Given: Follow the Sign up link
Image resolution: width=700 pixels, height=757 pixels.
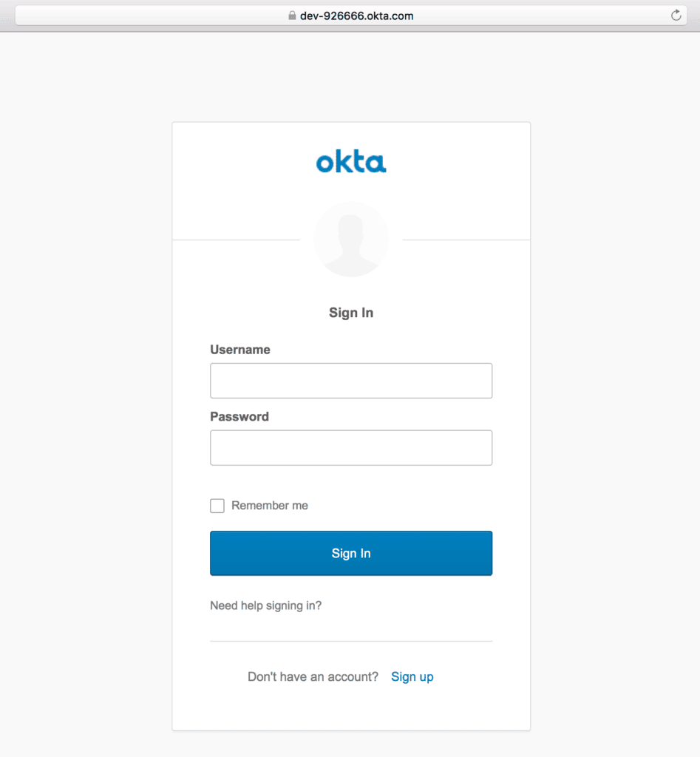Looking at the screenshot, I should click(x=412, y=676).
